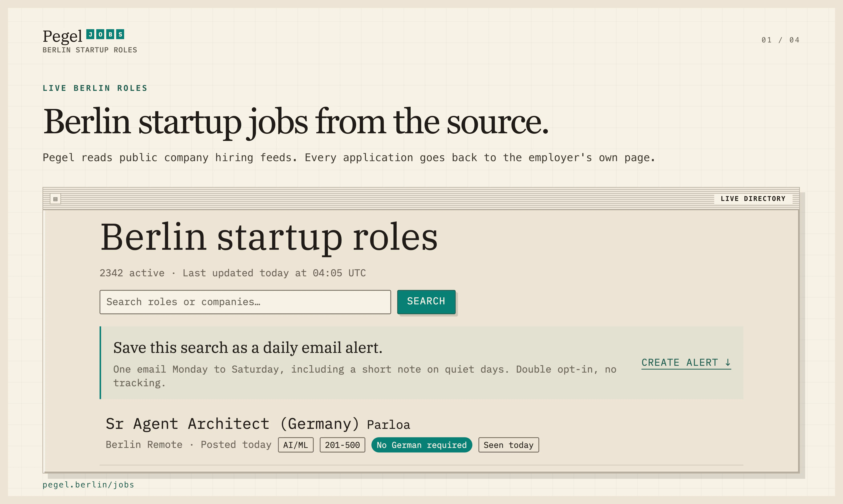Click the small window icon in striped titlebar

point(55,199)
